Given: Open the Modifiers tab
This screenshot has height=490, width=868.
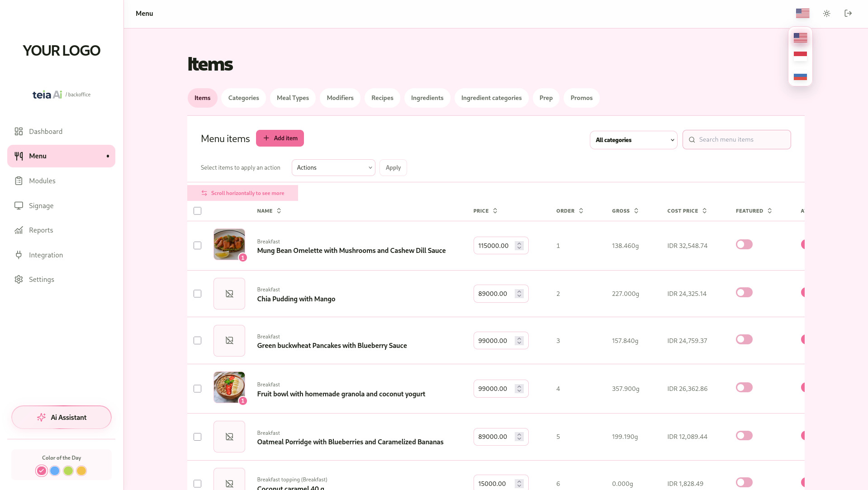Looking at the screenshot, I should tap(340, 98).
